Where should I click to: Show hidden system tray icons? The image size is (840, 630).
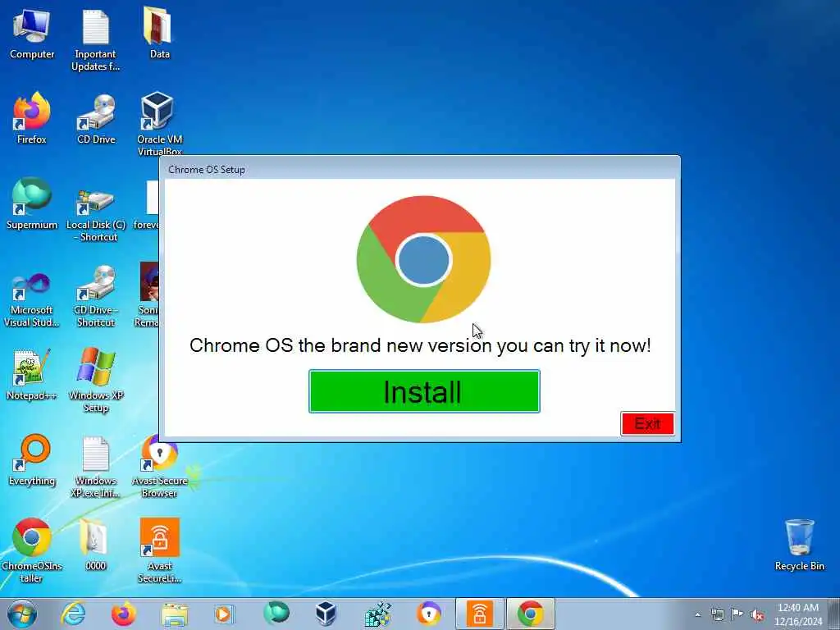click(697, 614)
